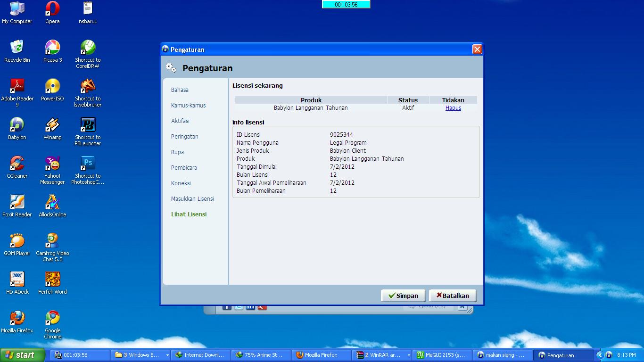The height and width of the screenshot is (362, 644).
Task: Select the GOM Player desktop icon
Action: pyautogui.click(x=17, y=245)
